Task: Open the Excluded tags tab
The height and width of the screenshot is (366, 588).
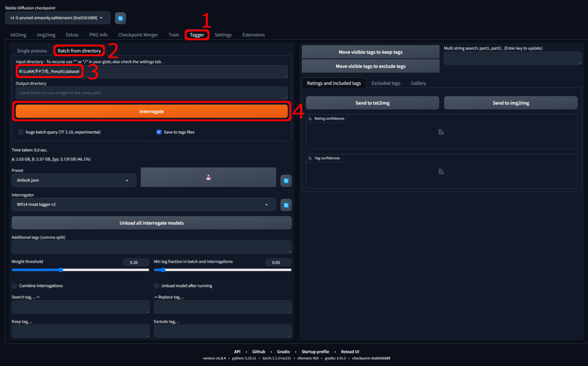Action: (x=386, y=83)
